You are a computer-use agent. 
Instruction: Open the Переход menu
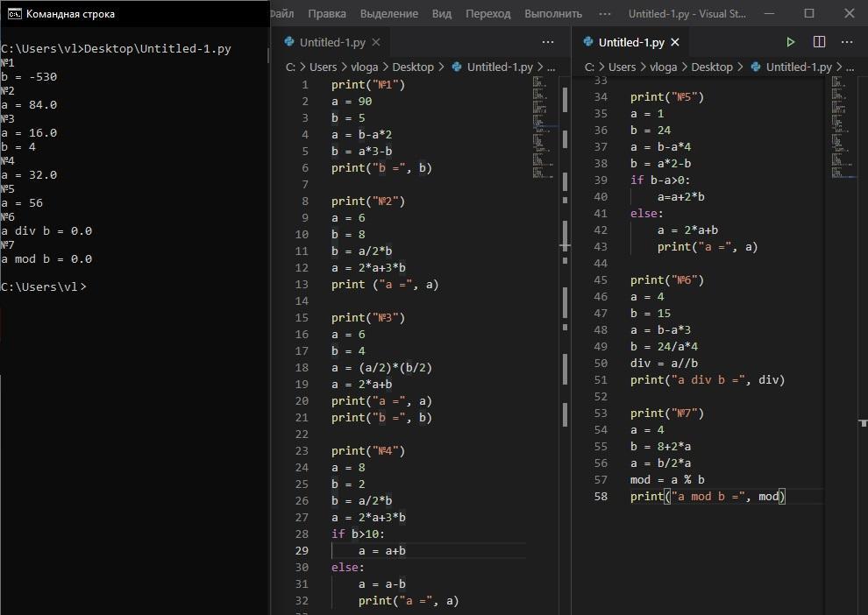[x=487, y=14]
